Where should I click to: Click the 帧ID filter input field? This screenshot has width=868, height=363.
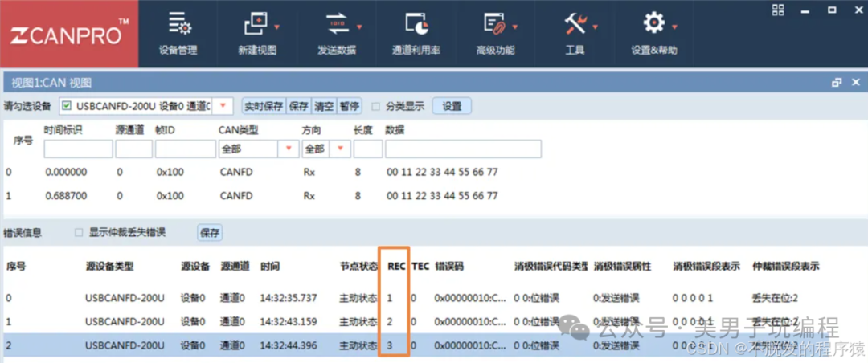click(186, 149)
